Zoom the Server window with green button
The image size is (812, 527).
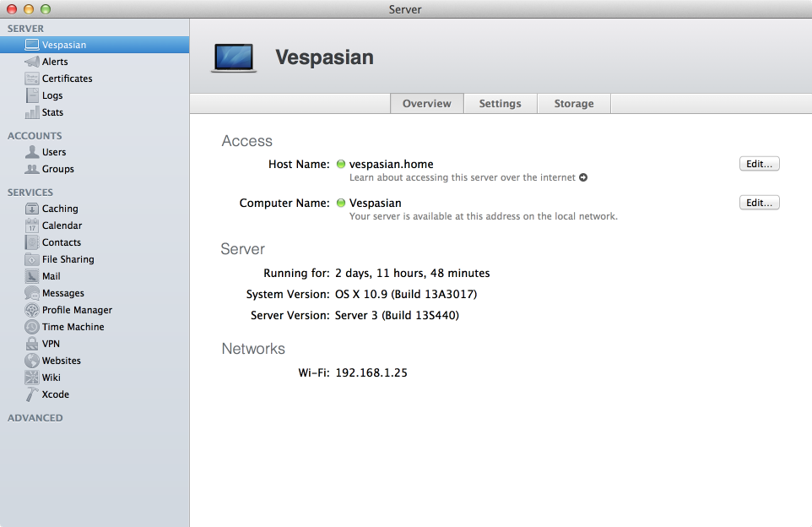coord(46,9)
